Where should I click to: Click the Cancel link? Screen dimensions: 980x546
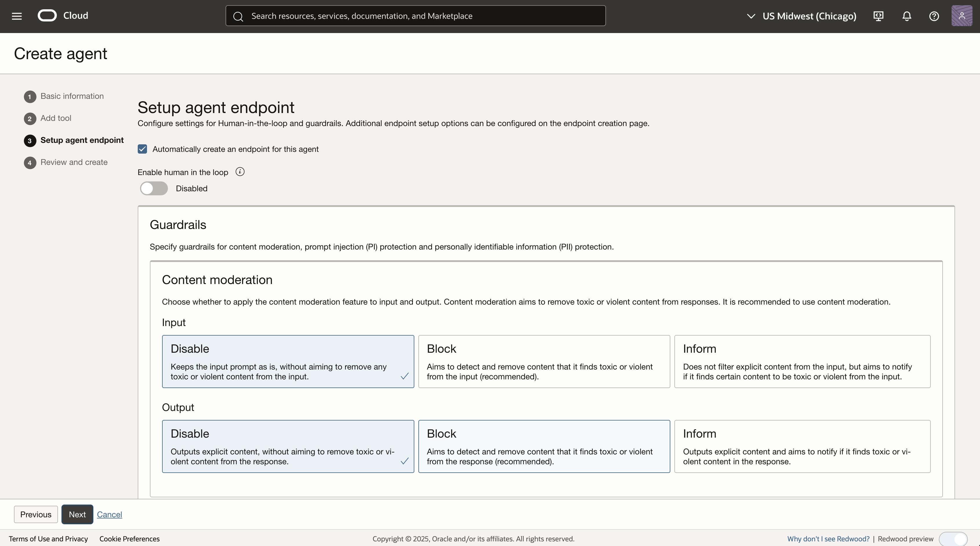(109, 514)
